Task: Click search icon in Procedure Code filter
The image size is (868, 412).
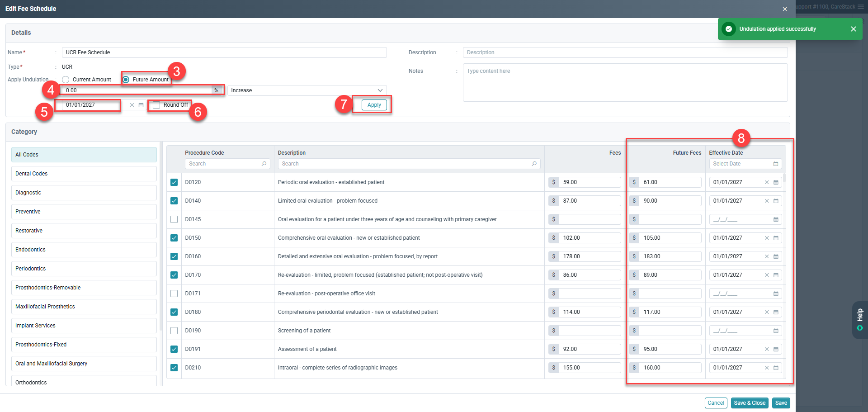Action: [x=264, y=164]
